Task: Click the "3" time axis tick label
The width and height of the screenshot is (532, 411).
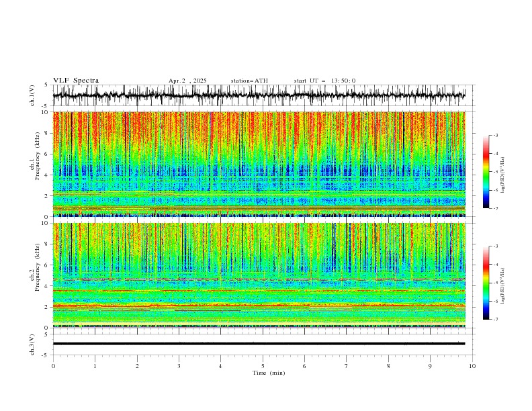Action: click(x=179, y=366)
